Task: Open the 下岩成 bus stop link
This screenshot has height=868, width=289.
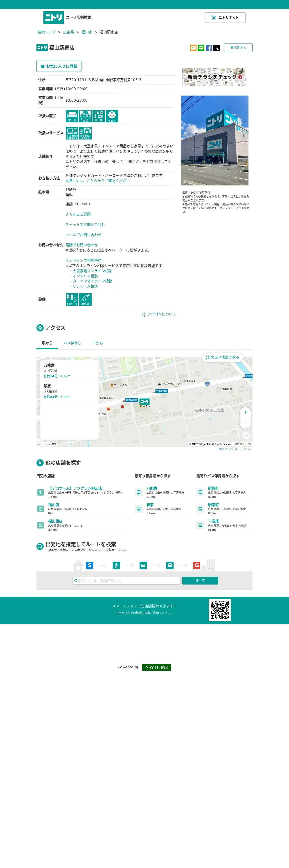Action: tap(213, 521)
